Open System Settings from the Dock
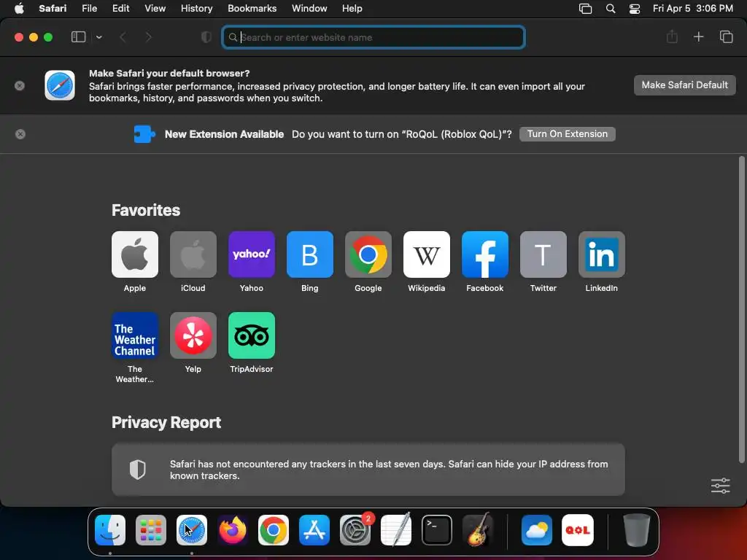Viewport: 747px width, 560px height. tap(355, 530)
